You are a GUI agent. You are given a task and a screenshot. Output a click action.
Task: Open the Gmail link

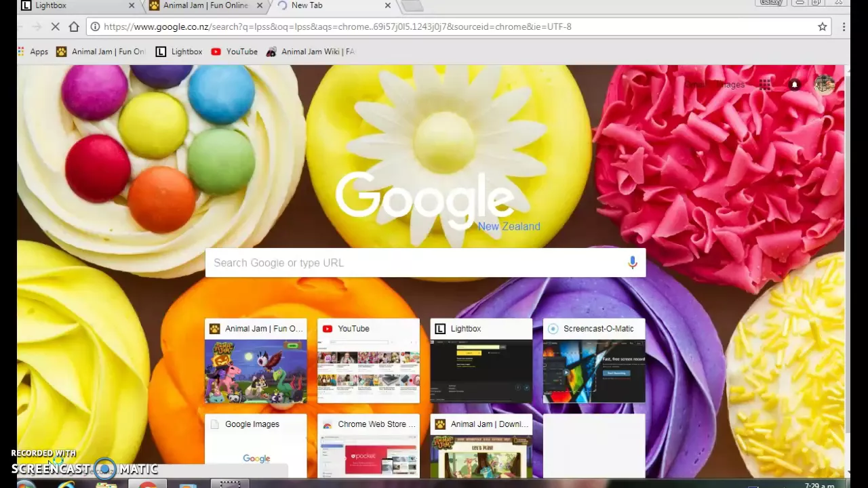tap(694, 85)
